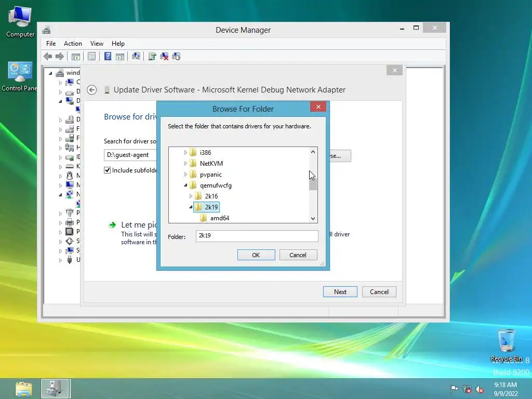
Task: Close the Browse For Folder dialog
Action: point(318,107)
